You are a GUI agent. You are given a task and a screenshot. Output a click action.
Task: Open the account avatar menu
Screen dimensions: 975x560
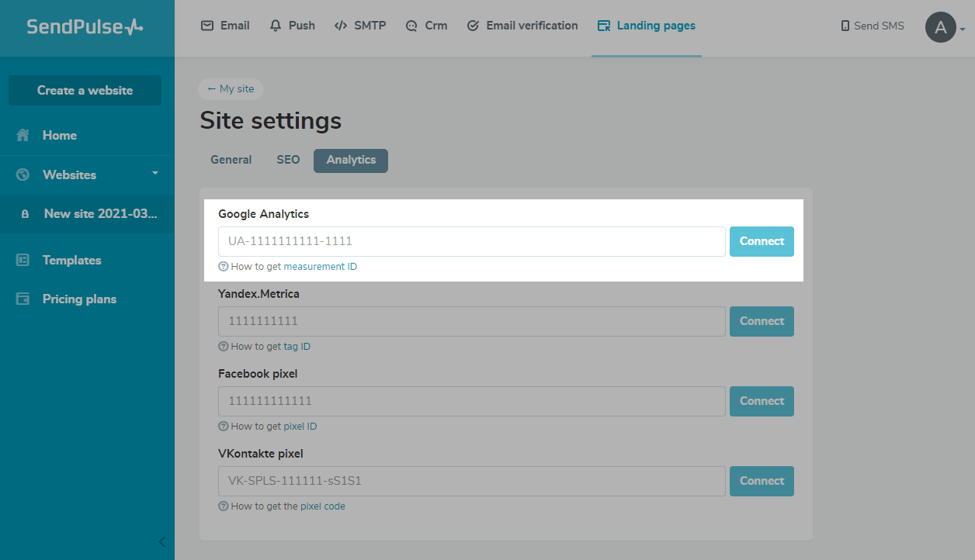(941, 27)
